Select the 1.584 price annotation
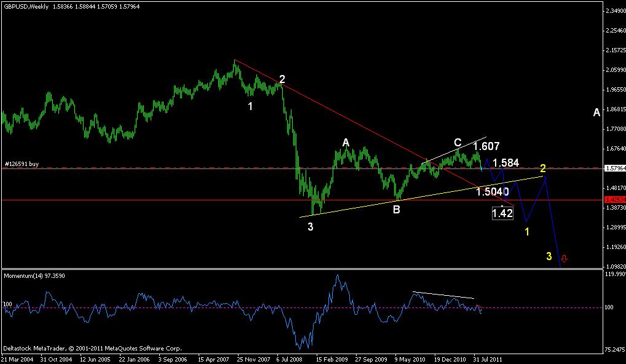626x364 pixels. click(506, 163)
